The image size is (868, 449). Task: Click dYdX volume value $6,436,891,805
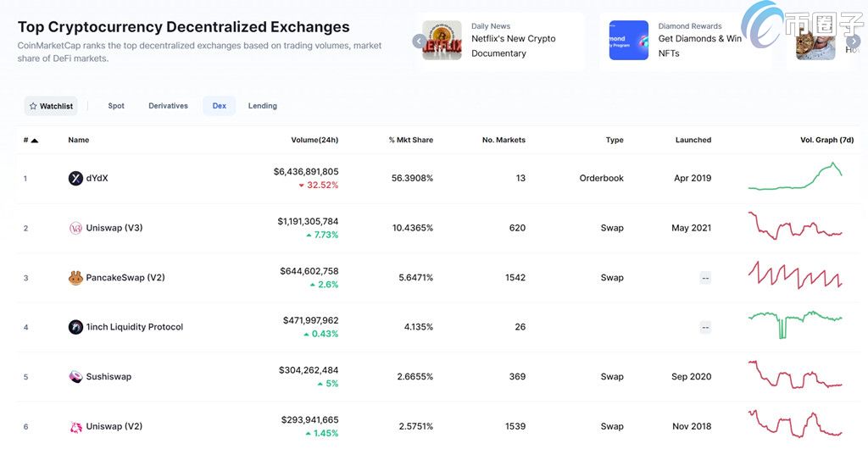click(306, 172)
